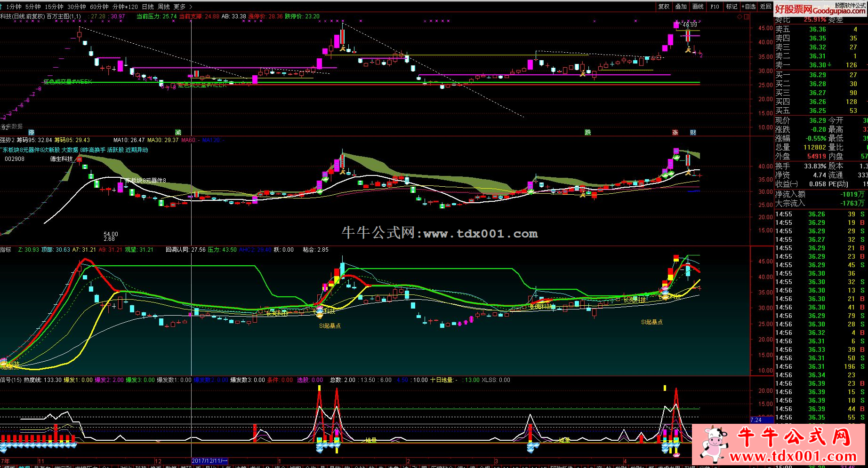868x468 pixels.
Task: Click the 2017/12/11 date marker on timeline
Action: click(x=210, y=461)
